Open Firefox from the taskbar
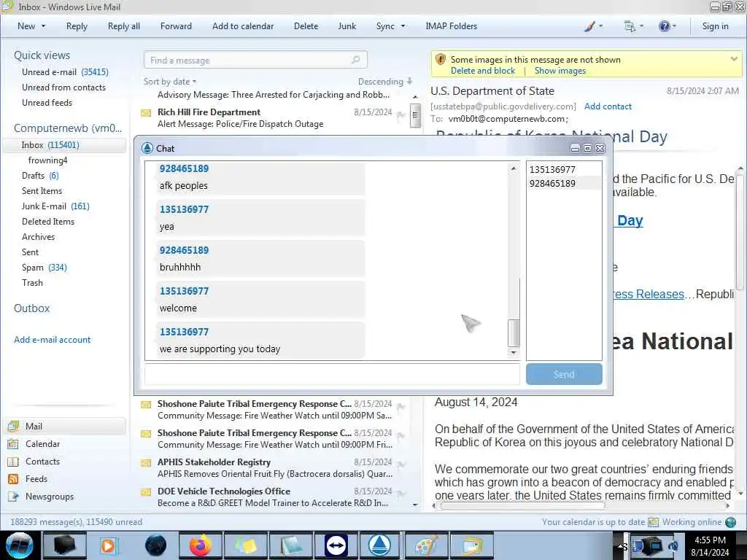The image size is (747, 560). click(x=201, y=545)
